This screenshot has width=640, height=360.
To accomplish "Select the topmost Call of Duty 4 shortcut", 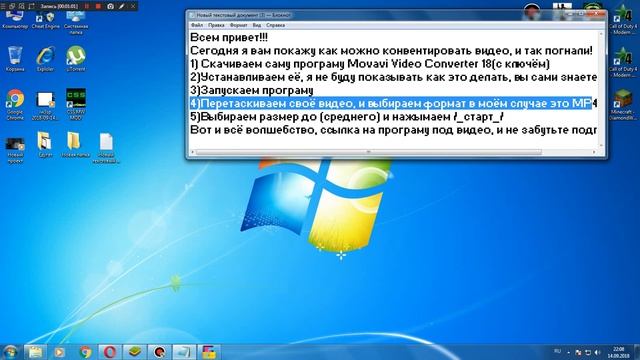I will 622,20.
